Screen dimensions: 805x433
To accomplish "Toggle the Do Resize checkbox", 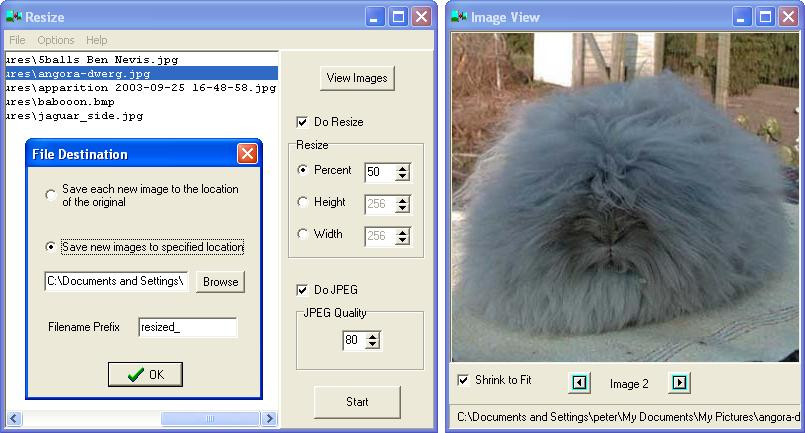I will click(302, 122).
